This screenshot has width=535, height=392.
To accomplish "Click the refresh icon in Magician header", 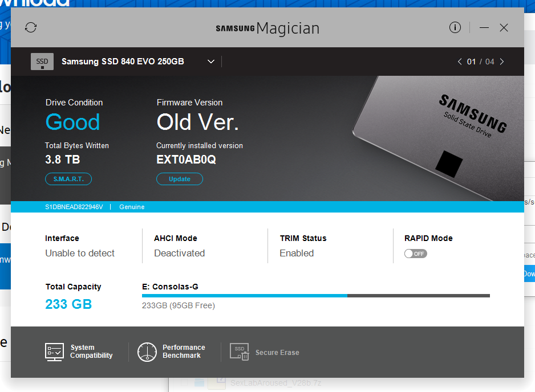I will coord(31,27).
